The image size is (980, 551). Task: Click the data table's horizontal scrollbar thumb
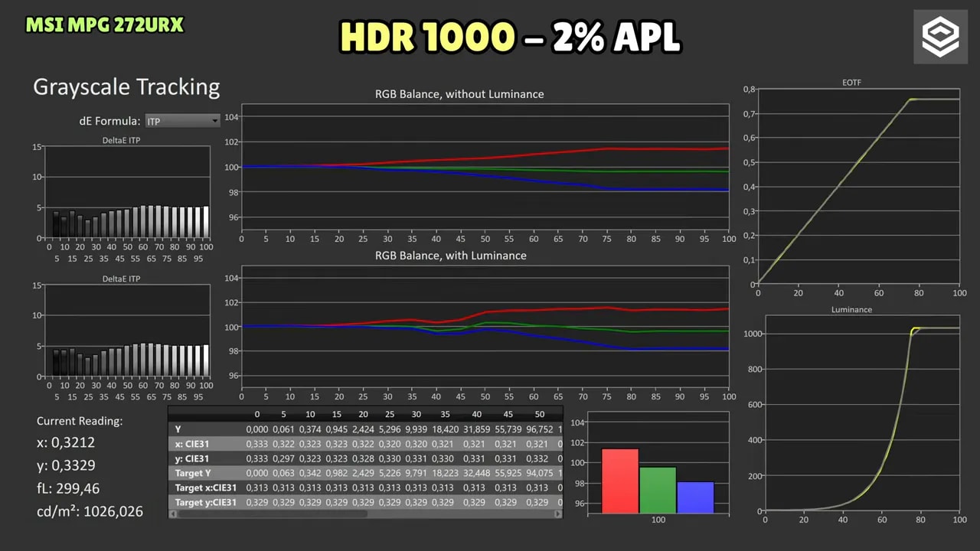(x=273, y=514)
